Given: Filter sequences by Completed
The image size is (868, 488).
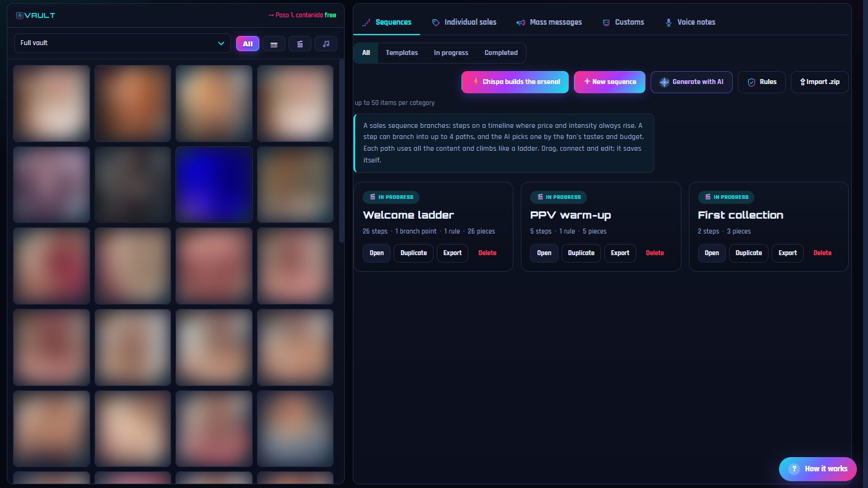Looking at the screenshot, I should 501,53.
